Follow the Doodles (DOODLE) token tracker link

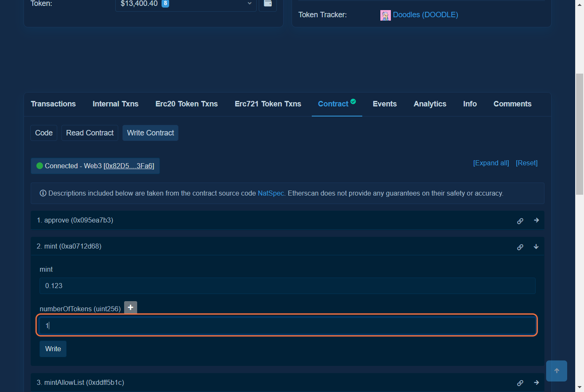tap(425, 15)
